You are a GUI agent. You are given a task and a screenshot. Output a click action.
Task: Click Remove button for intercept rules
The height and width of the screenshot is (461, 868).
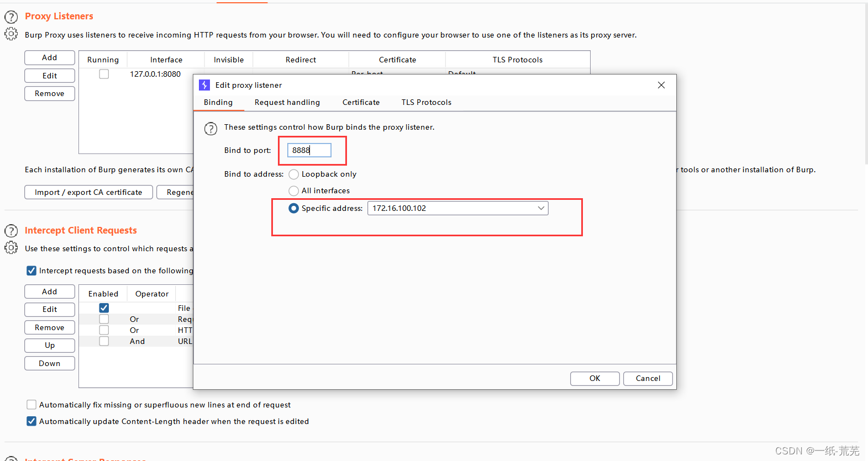(x=50, y=327)
